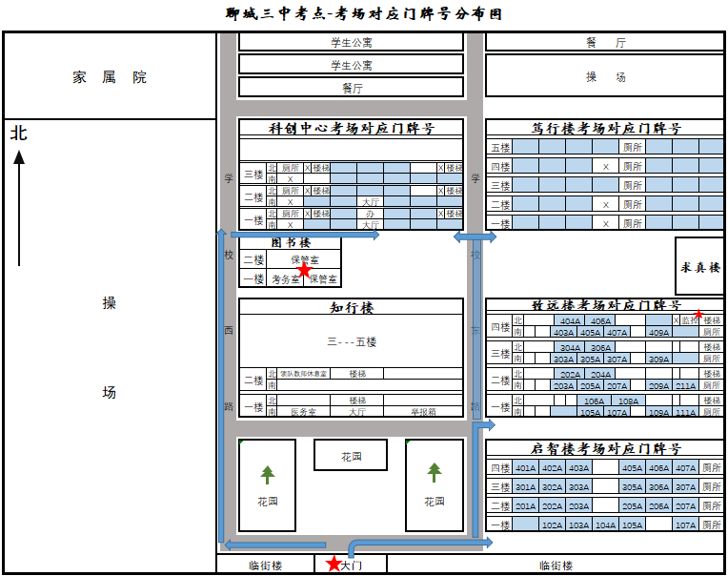
Task: Click the 医务室 cell in 知行楼
Action: point(303,412)
